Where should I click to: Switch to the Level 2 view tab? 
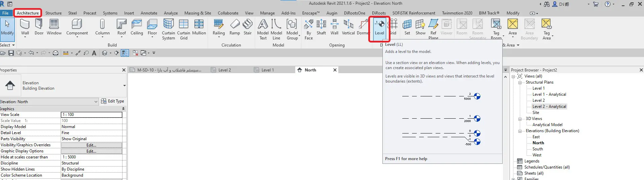(x=225, y=70)
